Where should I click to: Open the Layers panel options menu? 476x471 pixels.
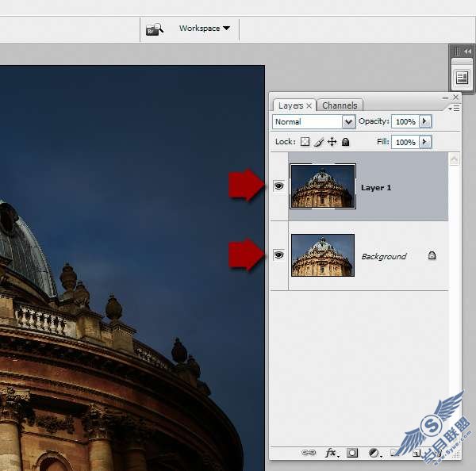coord(454,109)
